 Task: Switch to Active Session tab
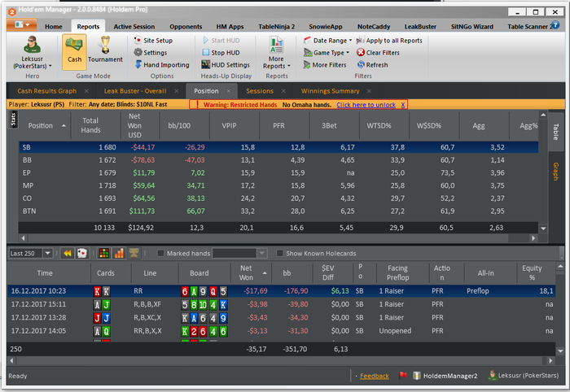(134, 27)
